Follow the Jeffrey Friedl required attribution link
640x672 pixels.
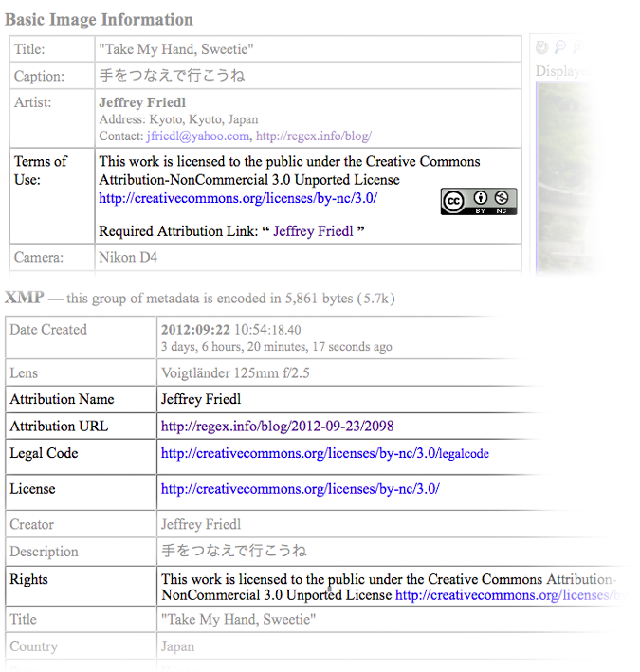313,231
